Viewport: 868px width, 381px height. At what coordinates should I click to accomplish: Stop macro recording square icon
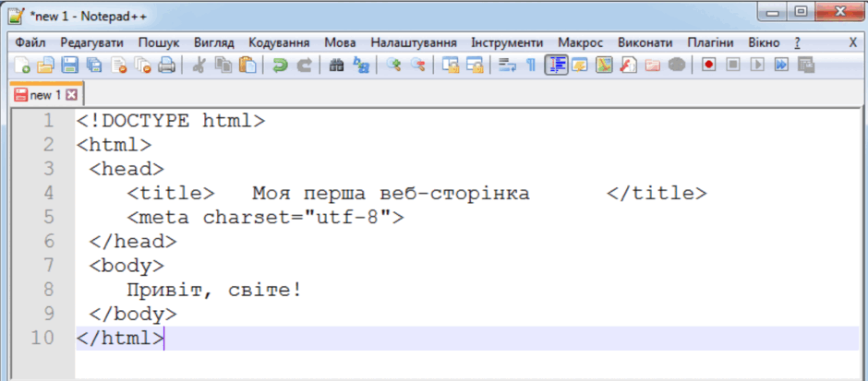(x=733, y=65)
